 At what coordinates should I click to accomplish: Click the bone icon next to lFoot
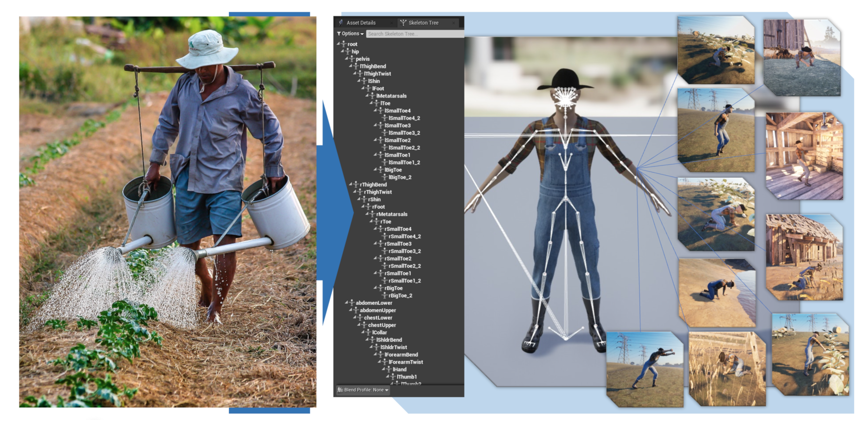pos(368,88)
